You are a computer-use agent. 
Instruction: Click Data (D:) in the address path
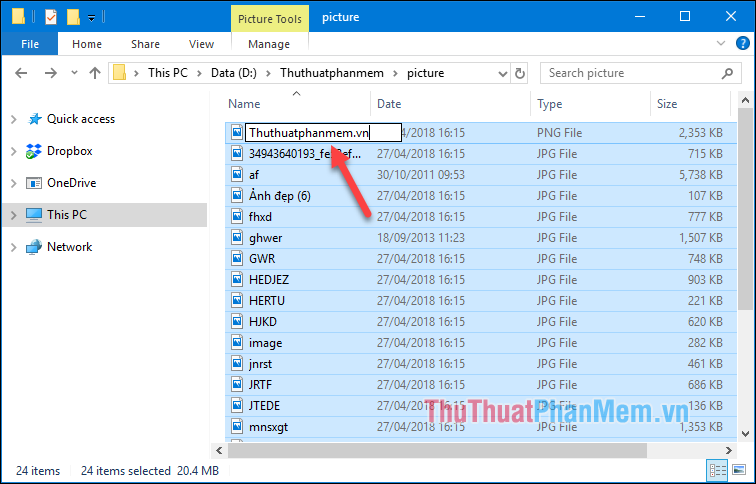(234, 73)
